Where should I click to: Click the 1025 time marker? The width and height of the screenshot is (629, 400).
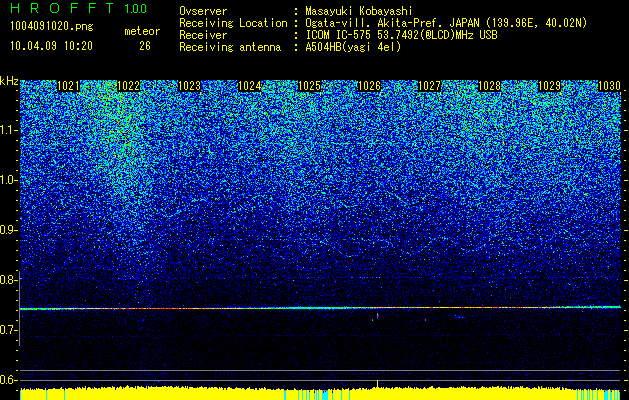click(x=309, y=86)
